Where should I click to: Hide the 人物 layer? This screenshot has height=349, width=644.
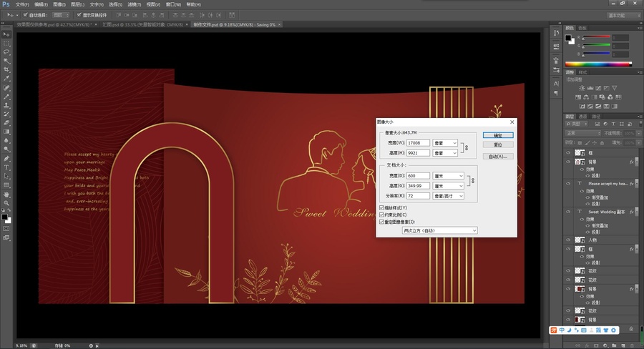(x=568, y=240)
